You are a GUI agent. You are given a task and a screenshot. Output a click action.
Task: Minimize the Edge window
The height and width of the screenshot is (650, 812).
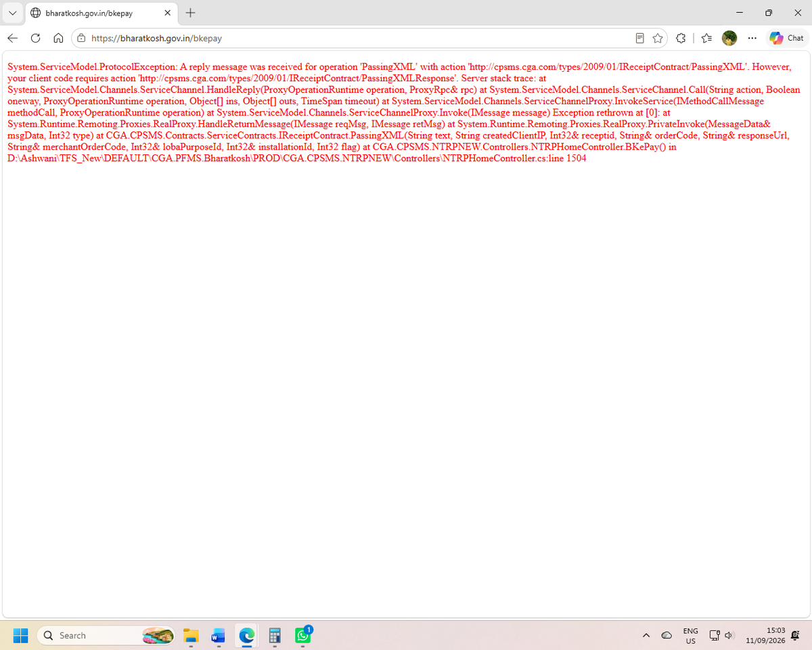point(739,13)
